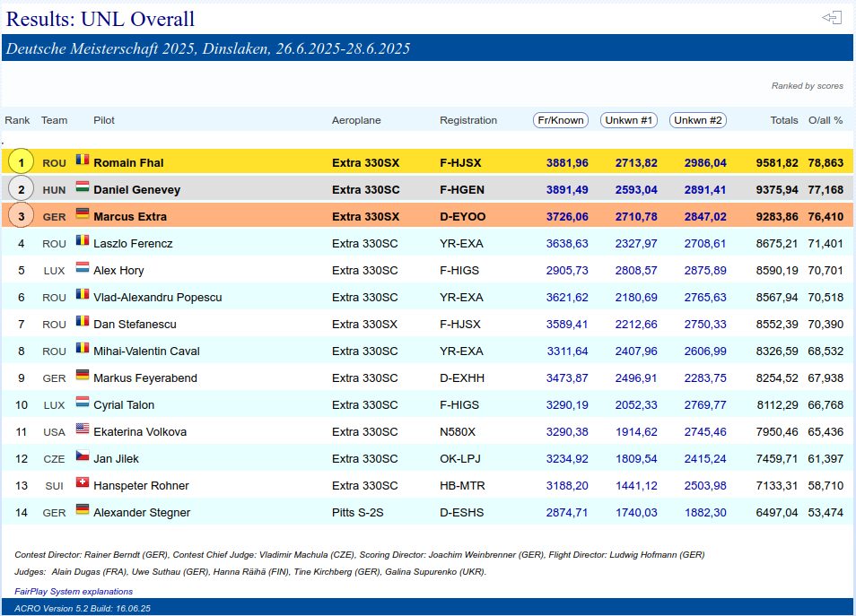Image resolution: width=856 pixels, height=616 pixels.
Task: Click Hungarian flag next to Daniel Genevey
Action: (x=83, y=187)
